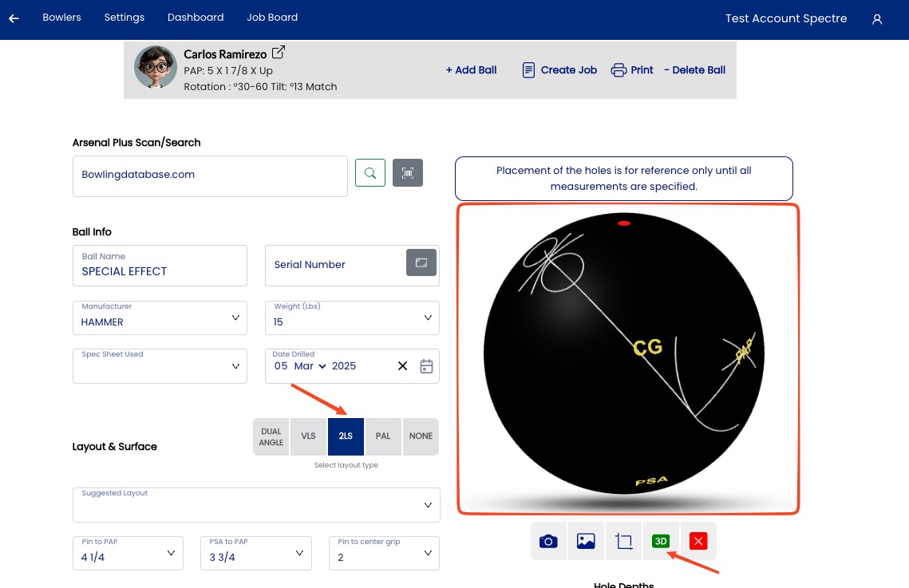Select the camera capture icon
Image resolution: width=909 pixels, height=588 pixels.
point(548,541)
